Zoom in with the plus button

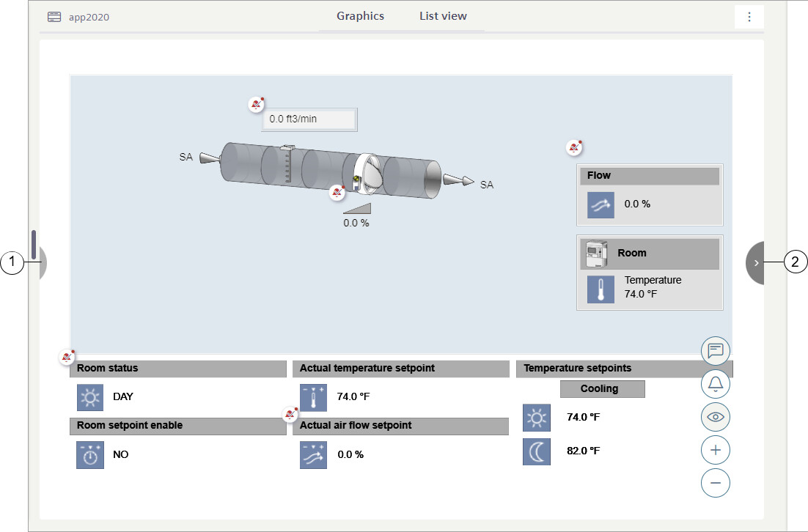tap(716, 450)
